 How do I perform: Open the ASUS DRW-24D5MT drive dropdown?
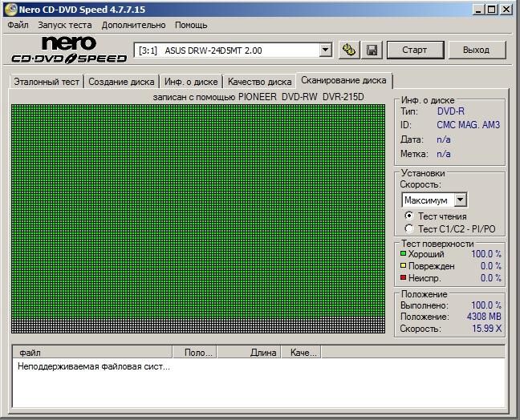[326, 50]
